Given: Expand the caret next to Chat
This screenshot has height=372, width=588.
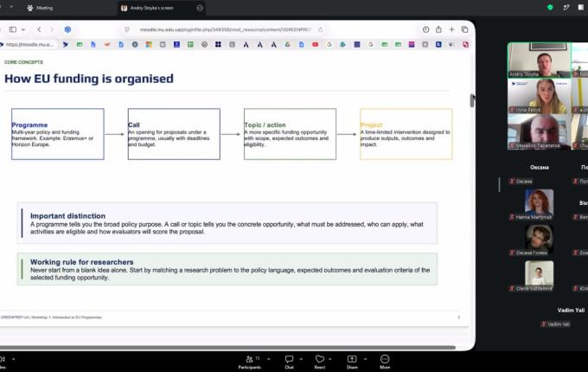Looking at the screenshot, I should [x=301, y=359].
